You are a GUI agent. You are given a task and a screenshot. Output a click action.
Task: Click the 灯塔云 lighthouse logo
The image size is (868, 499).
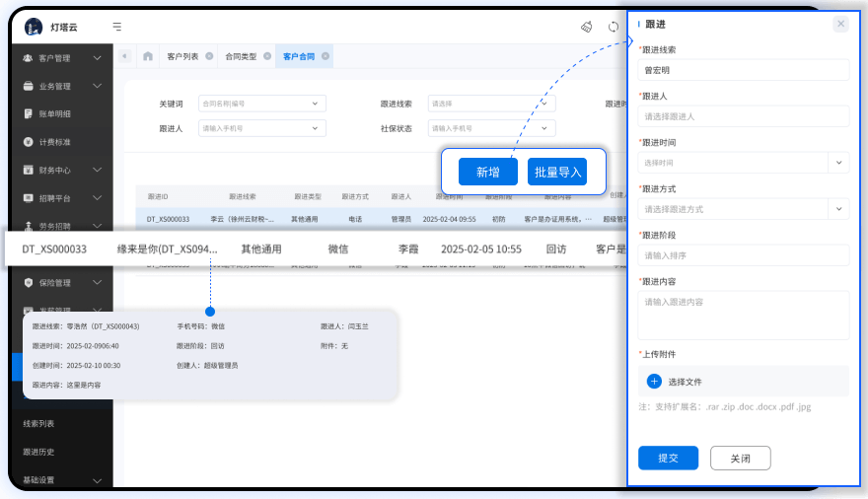coord(34,27)
